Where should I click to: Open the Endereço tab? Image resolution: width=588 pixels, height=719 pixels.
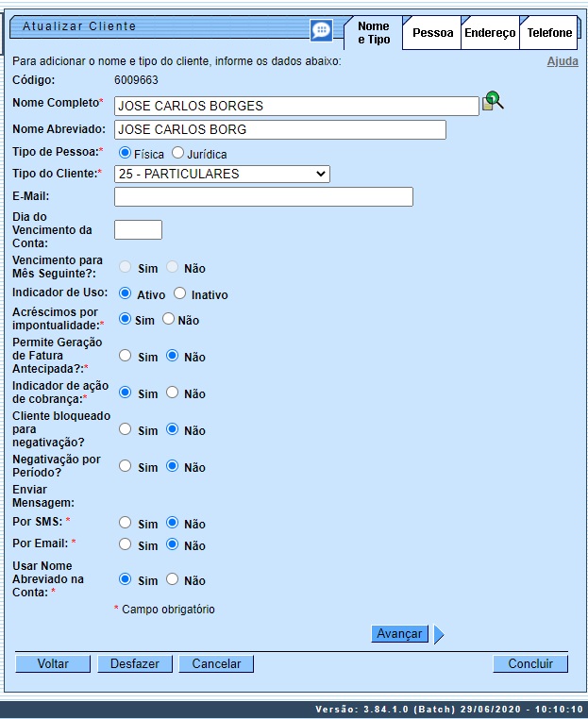pyautogui.click(x=490, y=33)
